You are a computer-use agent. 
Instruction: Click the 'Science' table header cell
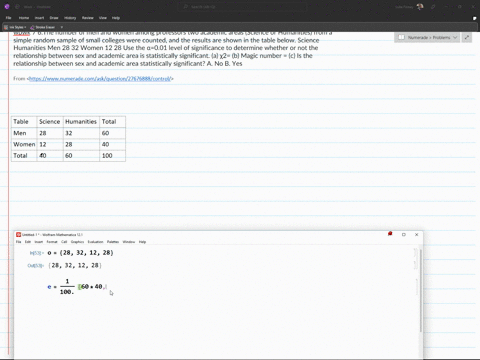[50, 122]
